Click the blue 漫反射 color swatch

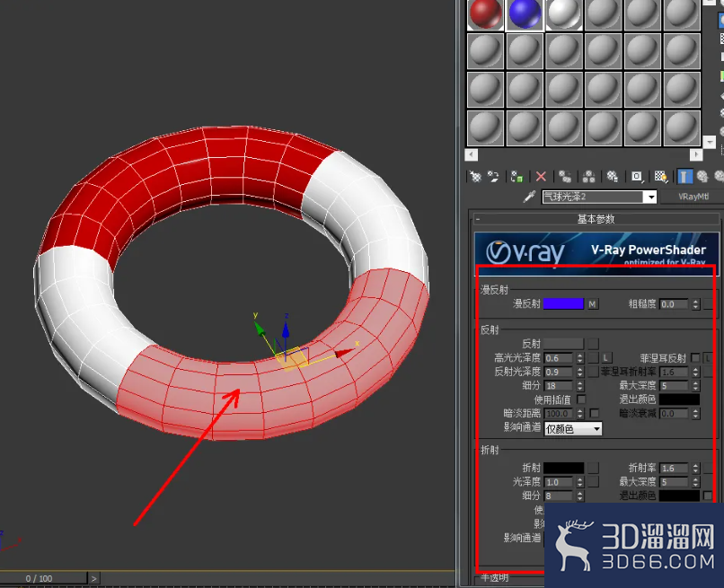click(x=563, y=303)
